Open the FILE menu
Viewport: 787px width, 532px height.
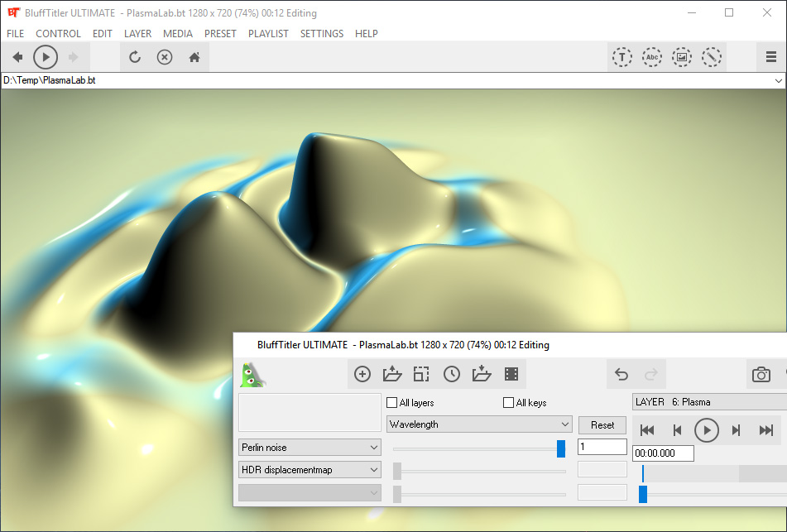tap(15, 34)
